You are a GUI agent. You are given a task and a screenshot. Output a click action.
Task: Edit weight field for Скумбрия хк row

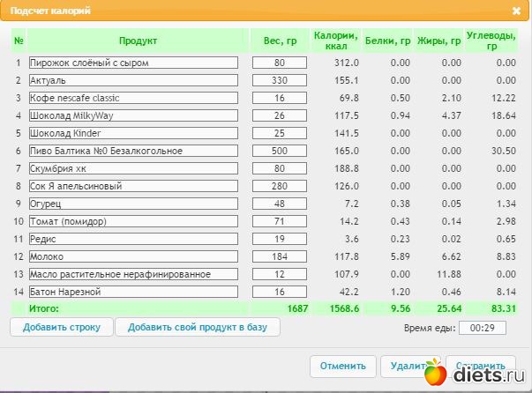pyautogui.click(x=280, y=168)
